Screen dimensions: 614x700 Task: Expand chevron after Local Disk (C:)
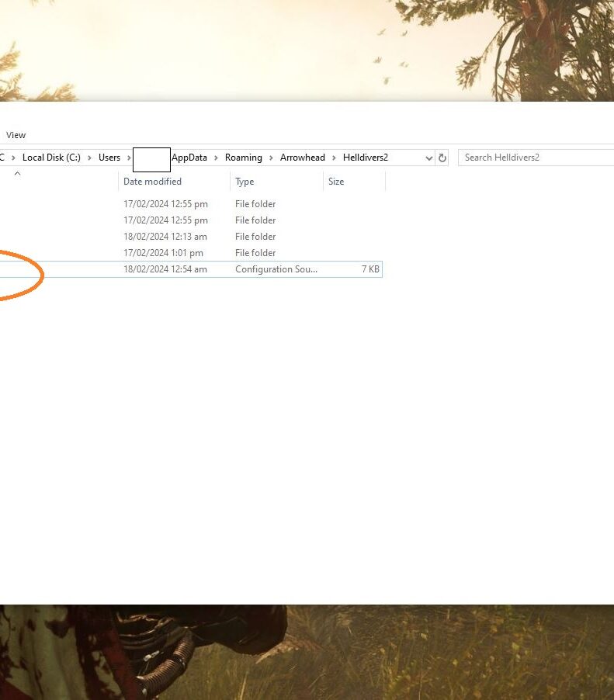tap(90, 158)
